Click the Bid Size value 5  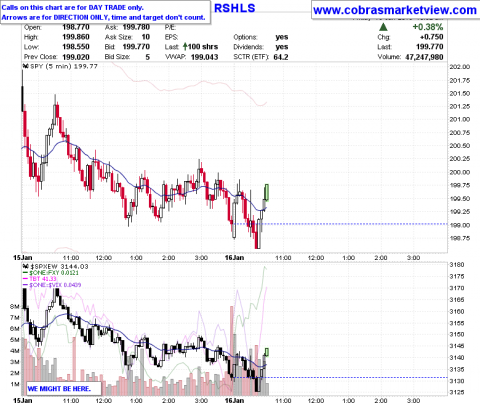point(147,57)
